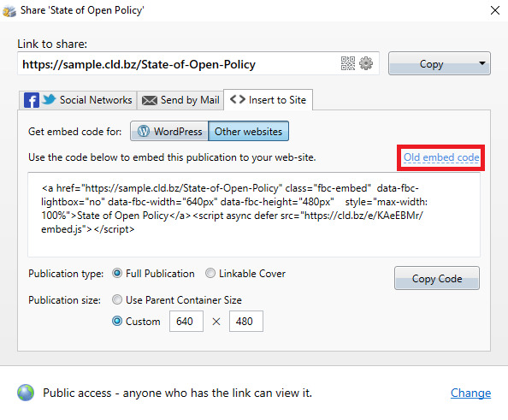Select Linkable Cover radio button
Viewport: 508px width, 420px height.
click(210, 273)
